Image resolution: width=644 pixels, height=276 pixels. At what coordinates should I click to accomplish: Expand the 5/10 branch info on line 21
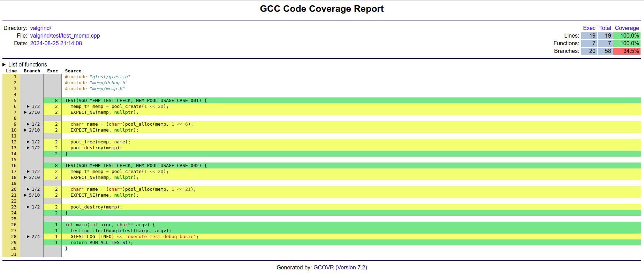[x=32, y=195]
